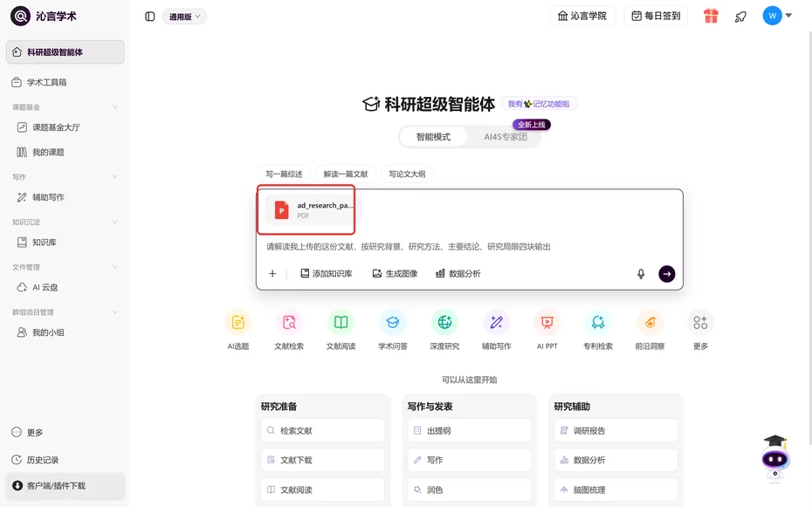Open 课题基金大厅 sidebar item
Viewport: 812px width, 507px height.
coord(65,127)
